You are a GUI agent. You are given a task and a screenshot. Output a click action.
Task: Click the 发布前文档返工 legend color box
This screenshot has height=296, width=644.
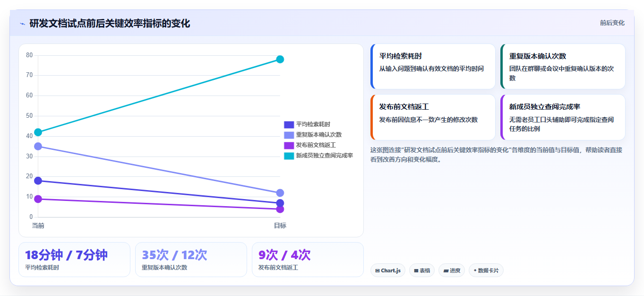point(289,145)
